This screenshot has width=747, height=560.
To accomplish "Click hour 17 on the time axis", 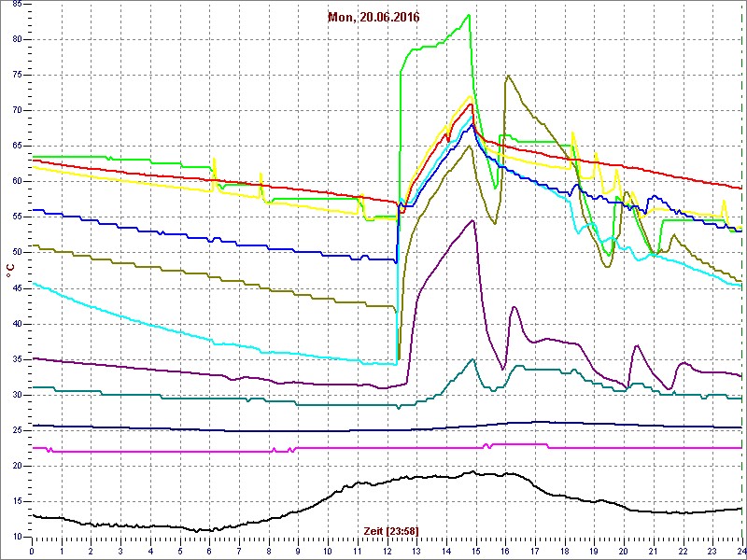I will pyautogui.click(x=535, y=551).
